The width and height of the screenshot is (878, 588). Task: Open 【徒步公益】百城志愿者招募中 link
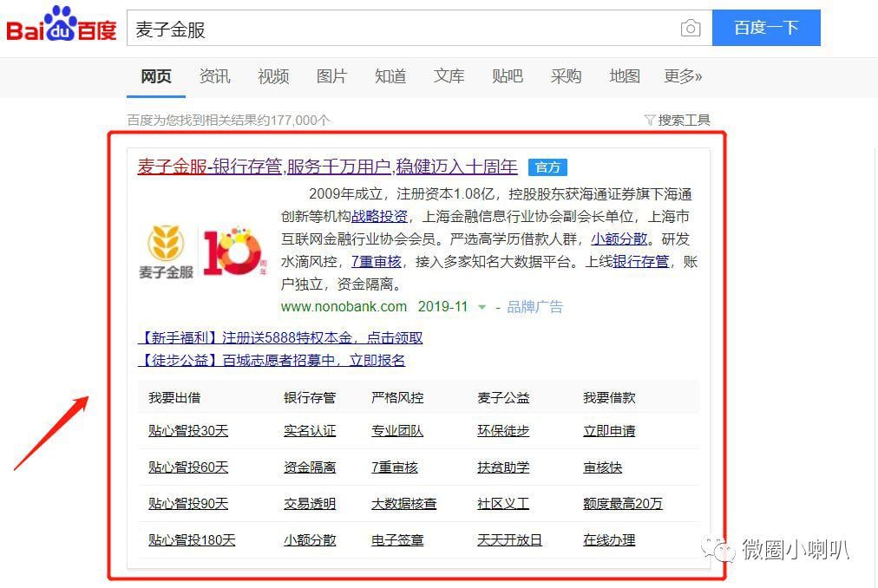272,360
